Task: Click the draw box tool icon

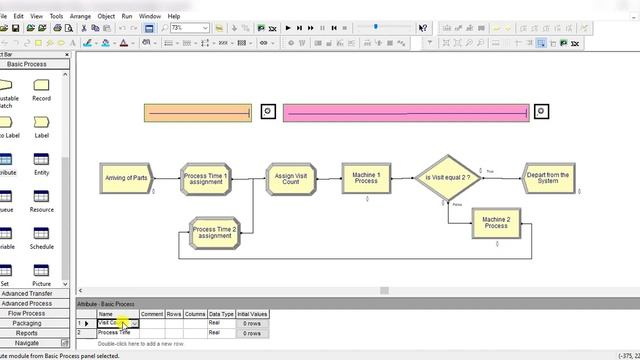Action: 38,43
